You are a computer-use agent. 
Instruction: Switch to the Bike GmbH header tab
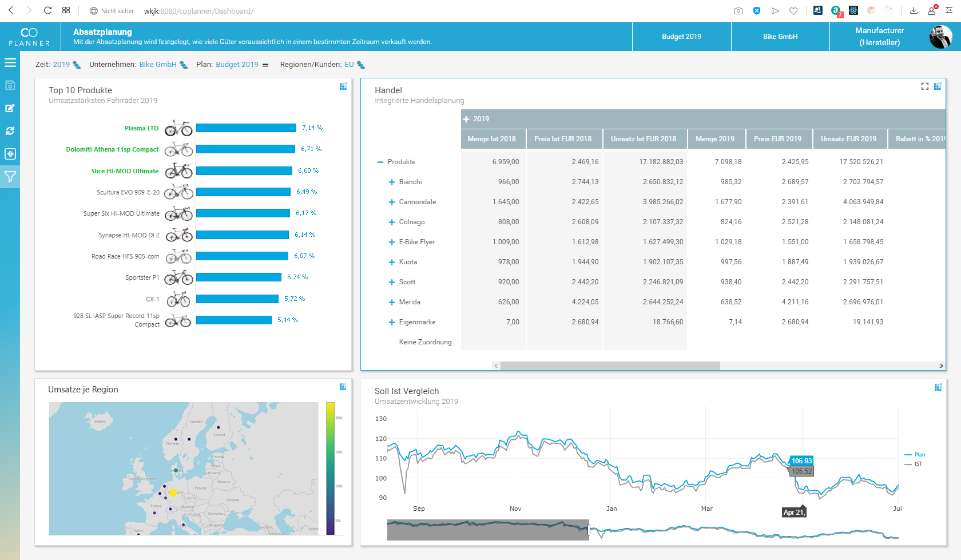tap(780, 36)
